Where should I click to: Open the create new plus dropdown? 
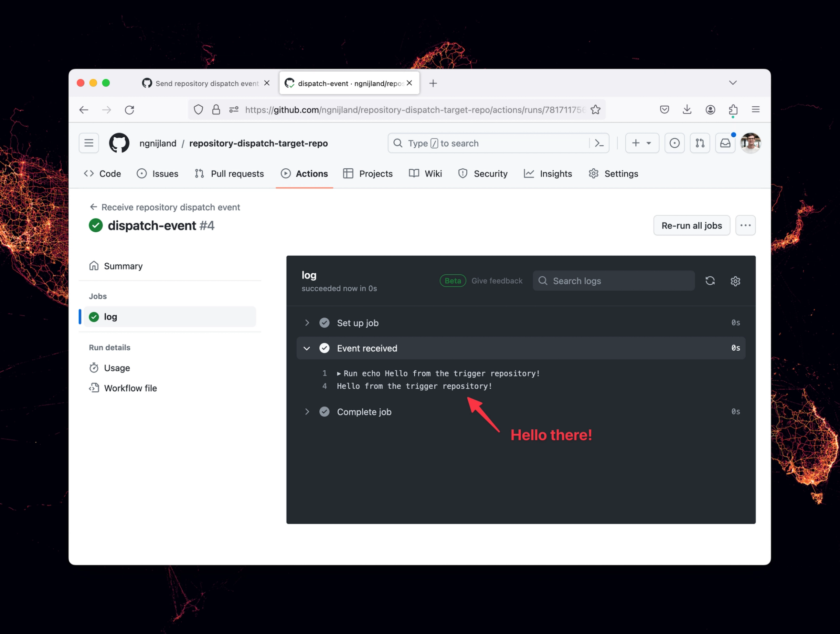pyautogui.click(x=641, y=143)
